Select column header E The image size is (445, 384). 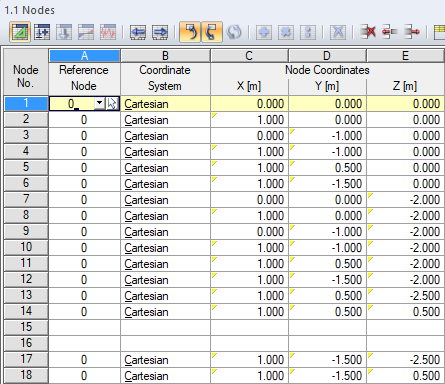[406, 56]
